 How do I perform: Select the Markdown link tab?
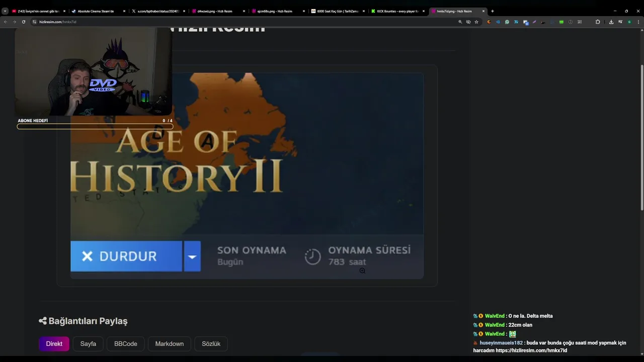170,344
